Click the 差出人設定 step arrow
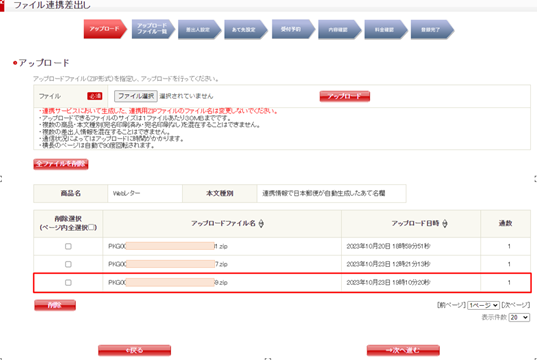 coord(199,30)
